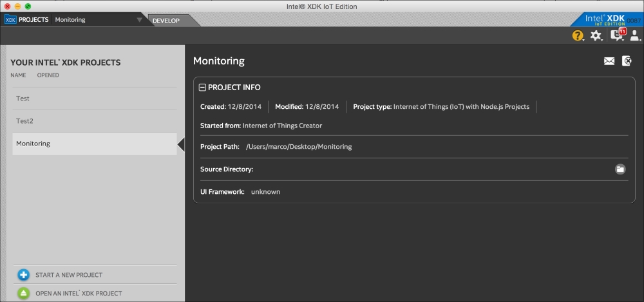Screen dimensions: 644x302
Task: Sort projects by NAME
Action: point(18,75)
